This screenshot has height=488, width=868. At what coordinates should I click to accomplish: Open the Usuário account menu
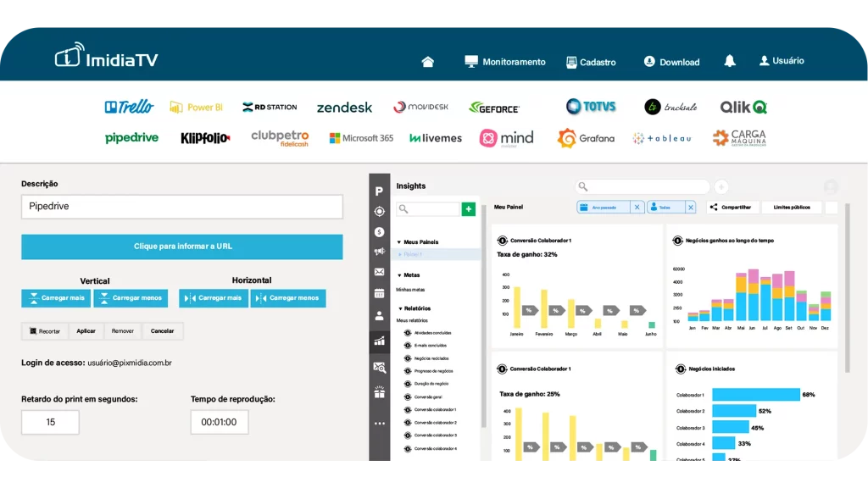[781, 61]
